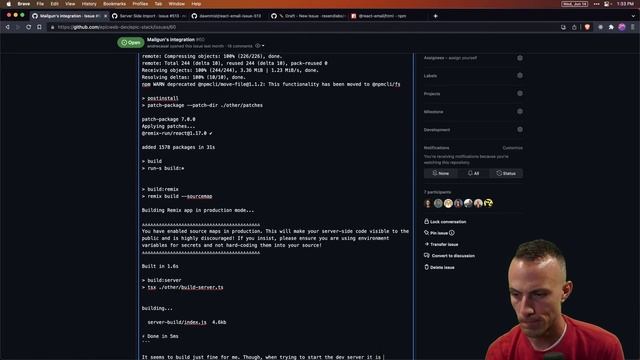The height and width of the screenshot is (360, 640).
Task: Click the text 'Building Remix app in production mode...'
Action: (x=198, y=210)
